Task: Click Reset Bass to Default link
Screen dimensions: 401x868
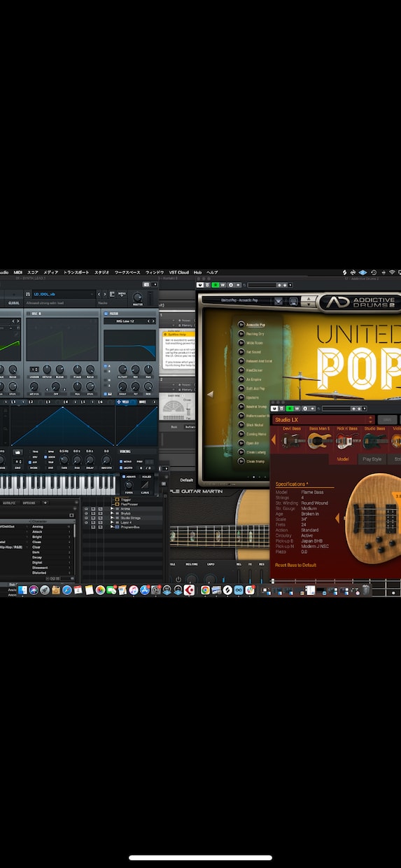Action: (x=296, y=565)
